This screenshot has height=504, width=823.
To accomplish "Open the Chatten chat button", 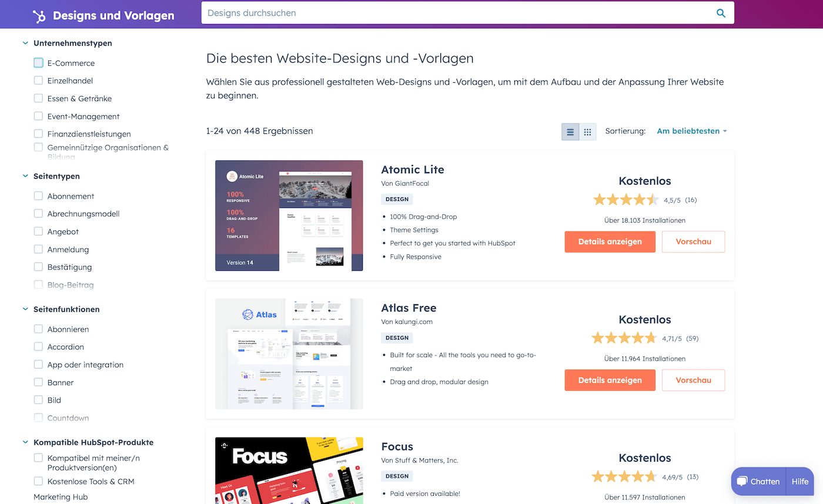I will pyautogui.click(x=758, y=481).
